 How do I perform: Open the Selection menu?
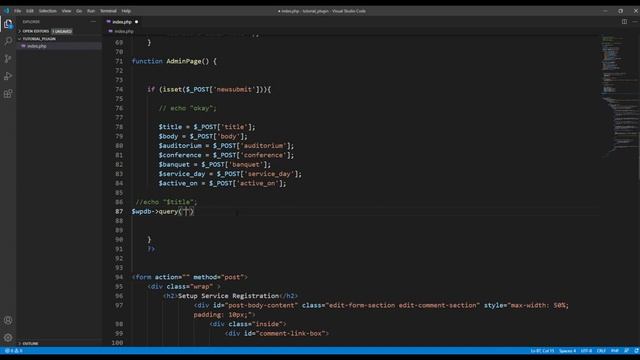[48, 11]
